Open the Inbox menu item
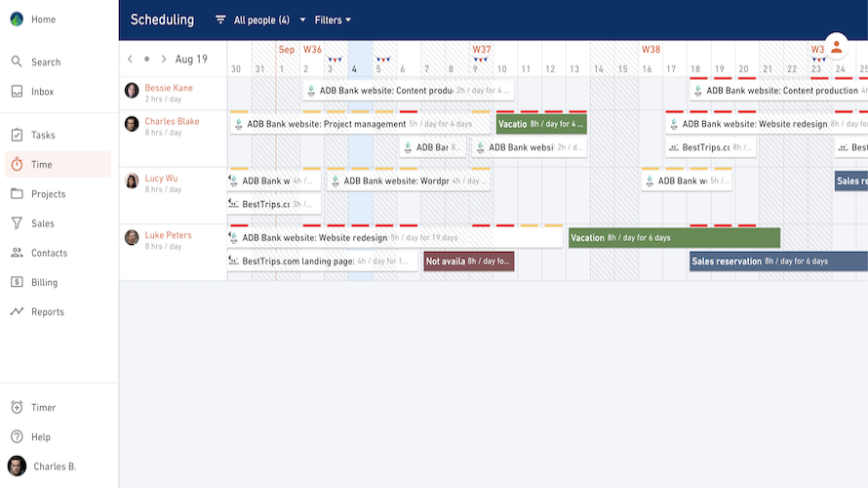 tap(43, 92)
